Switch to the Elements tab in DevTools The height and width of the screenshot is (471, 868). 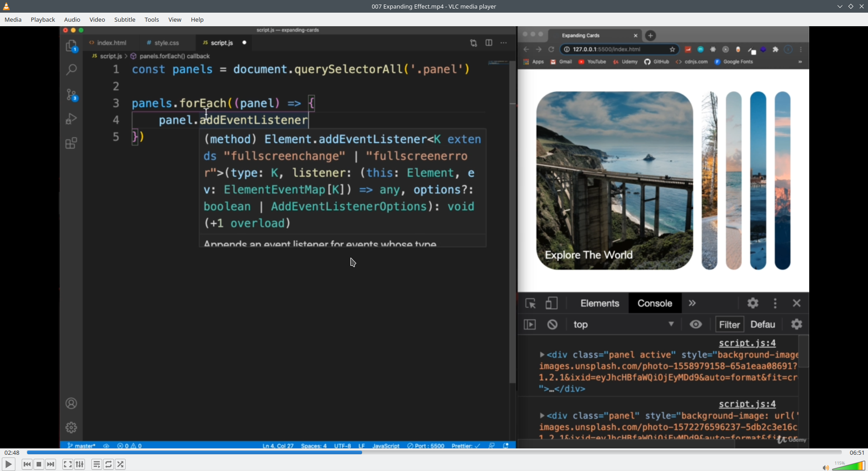coord(600,303)
